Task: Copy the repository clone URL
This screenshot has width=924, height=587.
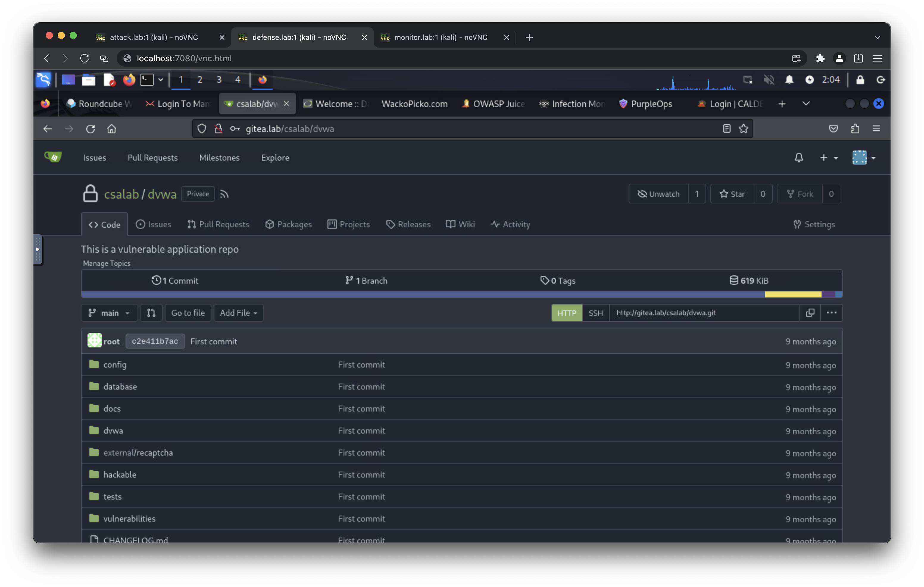Action: click(x=810, y=313)
